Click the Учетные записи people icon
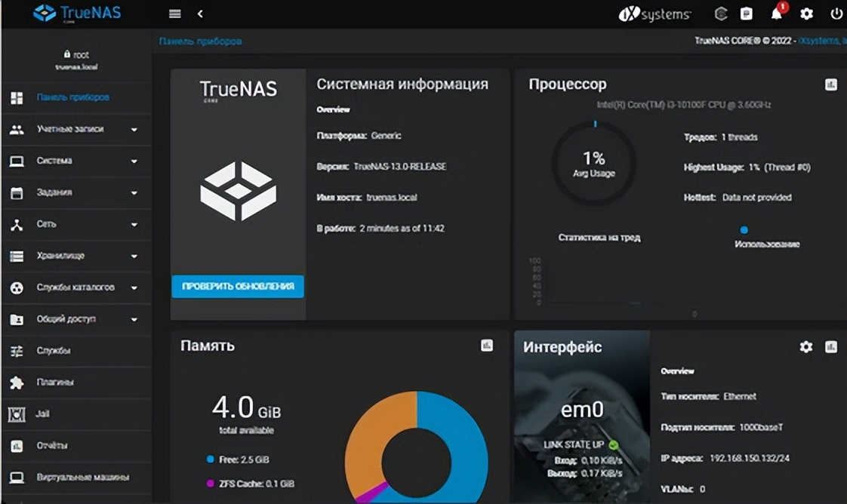This screenshot has height=504, width=847. 17,130
